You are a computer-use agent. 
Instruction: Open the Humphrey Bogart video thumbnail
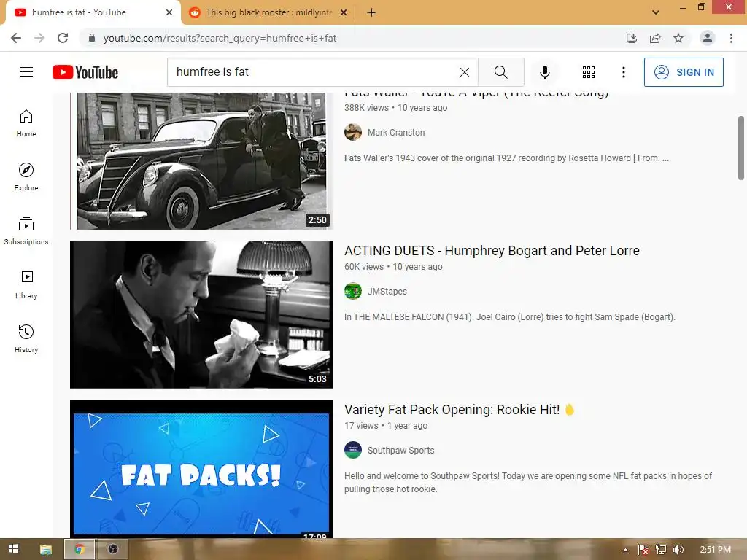(x=201, y=315)
